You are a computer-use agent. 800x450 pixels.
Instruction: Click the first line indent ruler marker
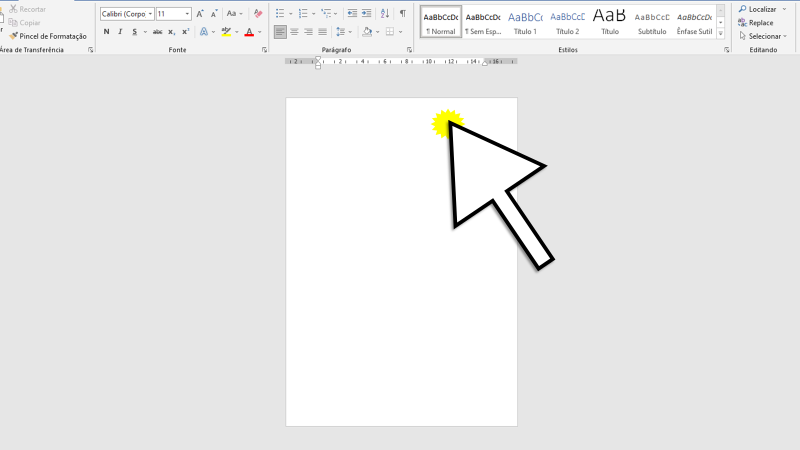[318, 60]
